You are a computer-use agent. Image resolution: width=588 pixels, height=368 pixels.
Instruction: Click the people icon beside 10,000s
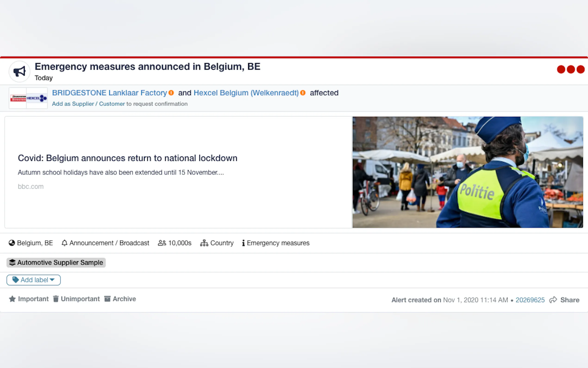[x=162, y=243]
